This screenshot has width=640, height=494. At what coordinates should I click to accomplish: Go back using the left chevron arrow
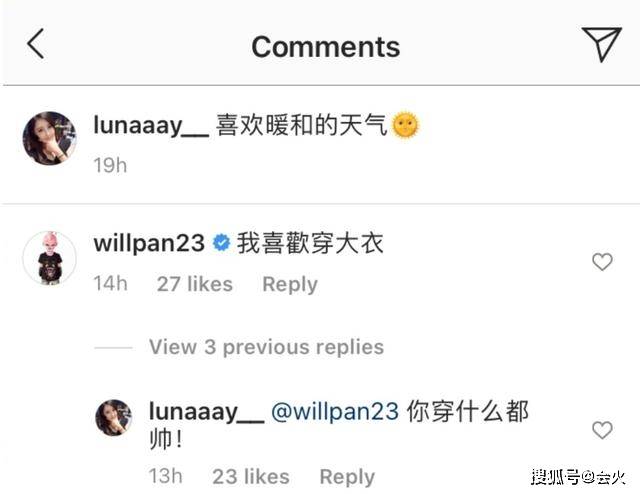[x=36, y=44]
